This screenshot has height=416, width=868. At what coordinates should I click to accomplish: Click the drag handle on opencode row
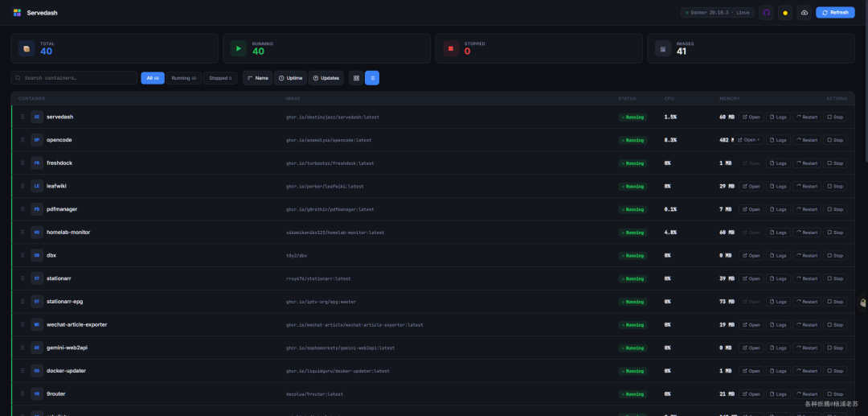(23, 140)
